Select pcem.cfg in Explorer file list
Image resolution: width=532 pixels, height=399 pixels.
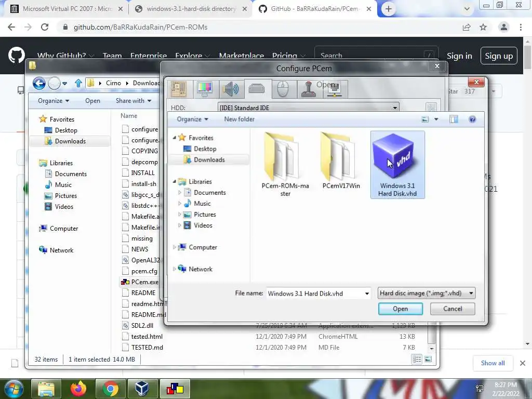point(144,271)
